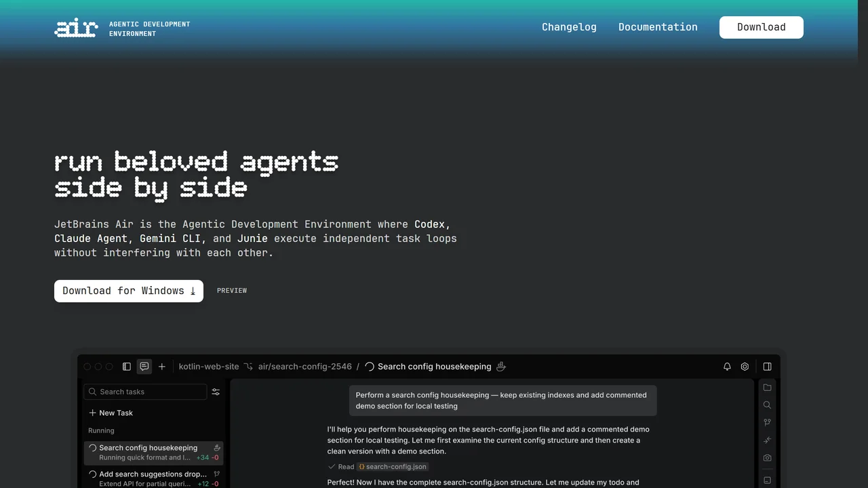Click the air/search-config-2546 branch label
Viewport: 868px width, 488px height.
tap(305, 367)
